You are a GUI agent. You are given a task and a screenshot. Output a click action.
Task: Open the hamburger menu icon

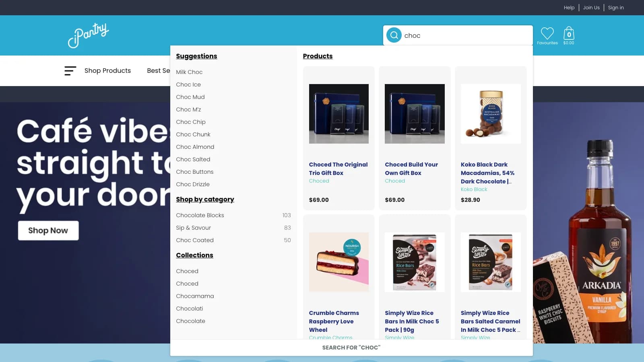pyautogui.click(x=70, y=71)
